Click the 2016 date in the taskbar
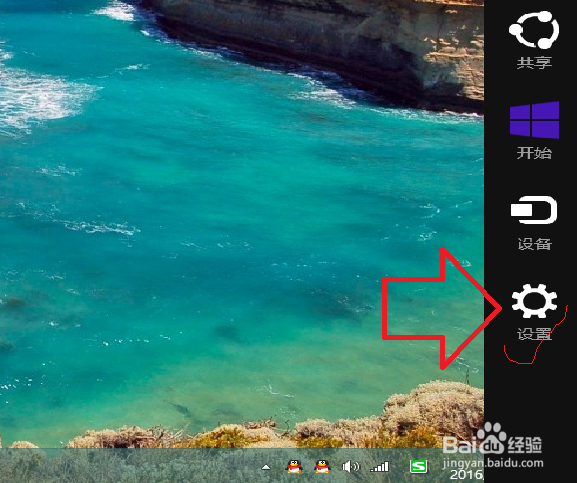 pyautogui.click(x=466, y=475)
